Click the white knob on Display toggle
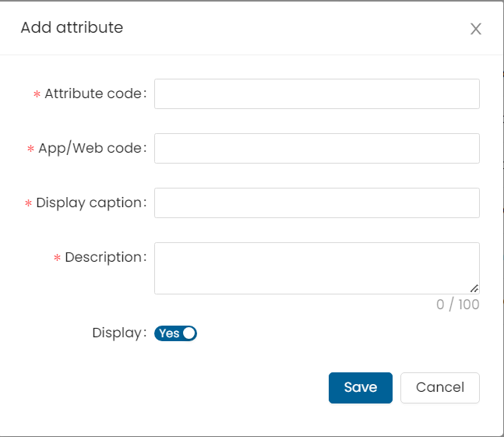Viewport: 504px width, 437px height. point(189,333)
